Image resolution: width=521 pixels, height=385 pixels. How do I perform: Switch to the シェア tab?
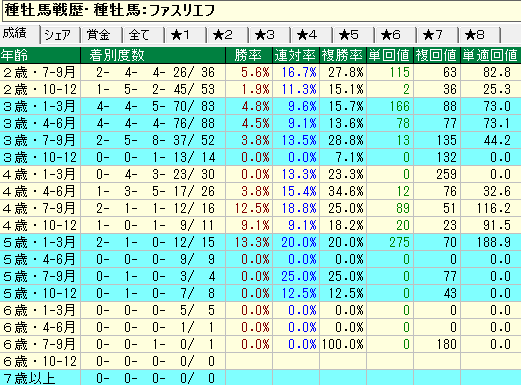pos(60,35)
